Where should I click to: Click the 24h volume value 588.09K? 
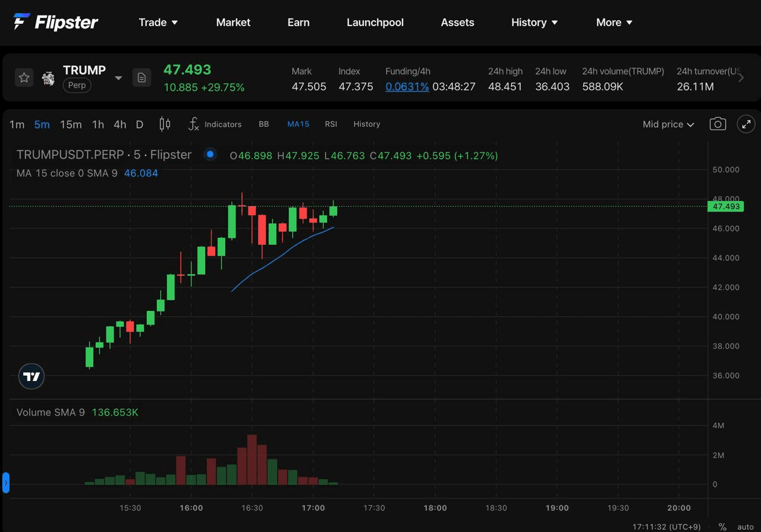point(603,87)
